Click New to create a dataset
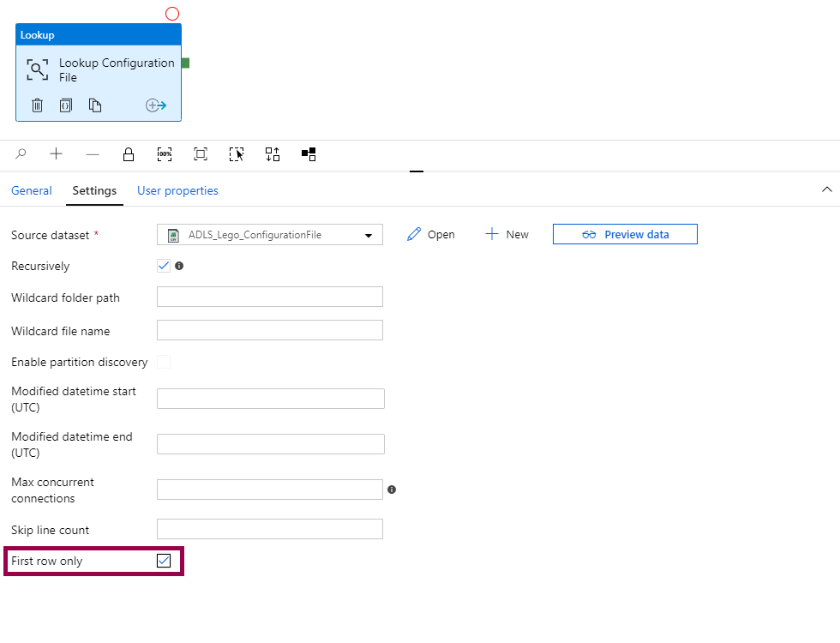This screenshot has height=643, width=840. pyautogui.click(x=507, y=235)
